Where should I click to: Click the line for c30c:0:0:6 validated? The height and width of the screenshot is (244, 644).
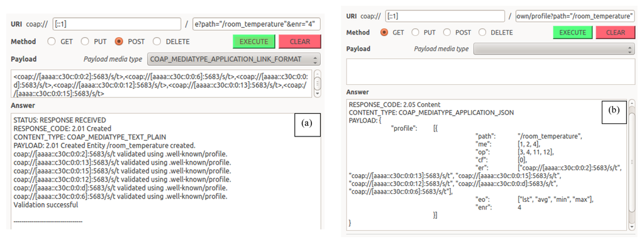[121, 196]
